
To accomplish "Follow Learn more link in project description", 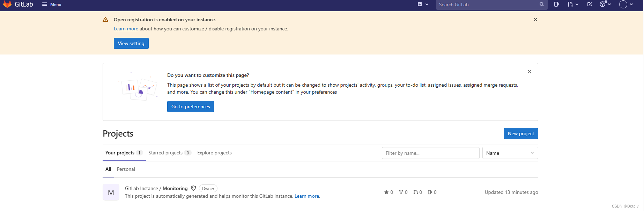I will point(307,196).
